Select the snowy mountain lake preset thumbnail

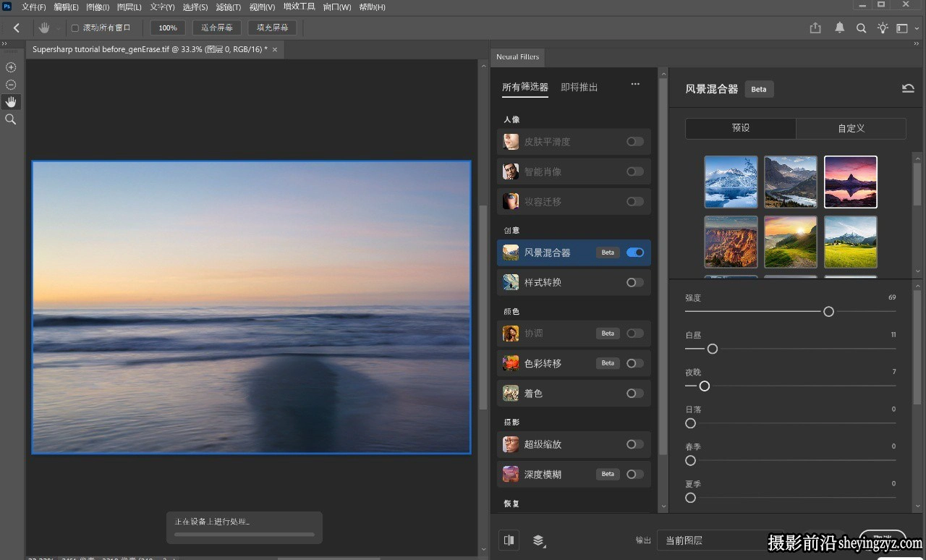tap(731, 182)
